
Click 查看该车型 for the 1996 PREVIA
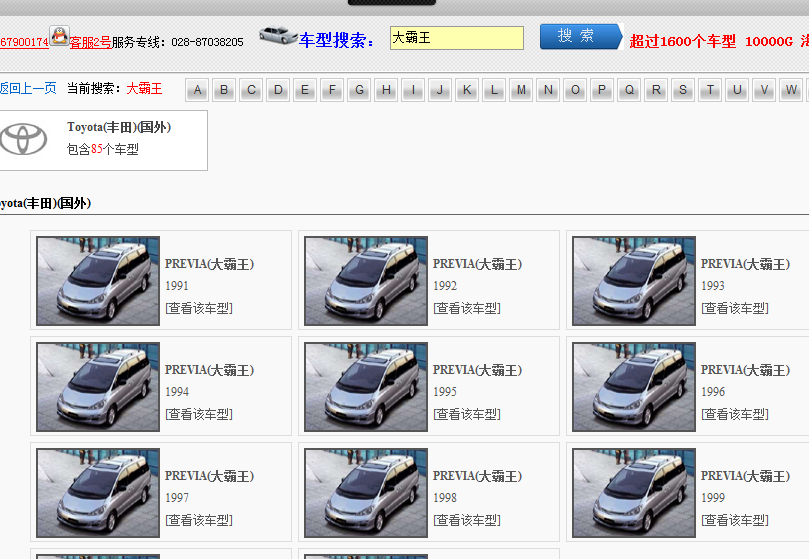pyautogui.click(x=735, y=414)
